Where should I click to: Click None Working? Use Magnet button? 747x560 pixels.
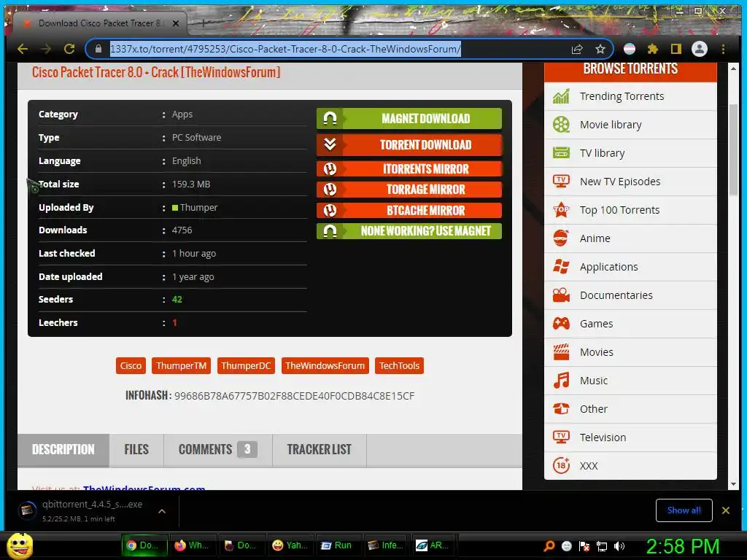click(x=409, y=231)
